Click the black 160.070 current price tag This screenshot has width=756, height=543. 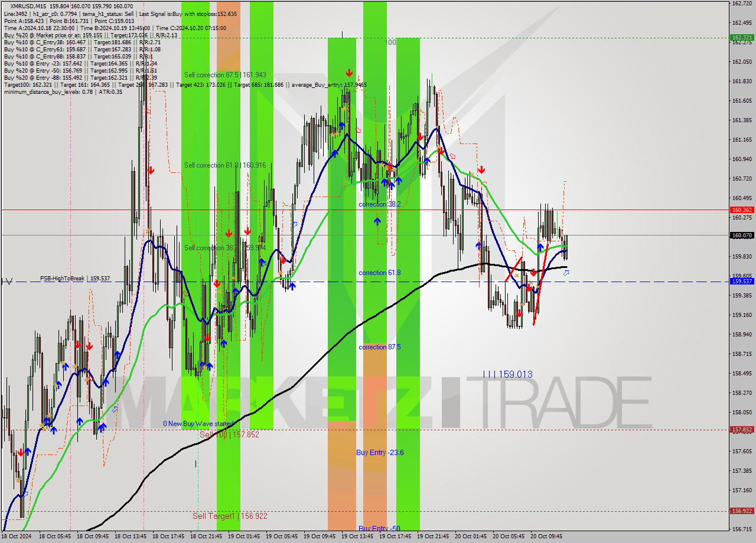click(x=742, y=235)
